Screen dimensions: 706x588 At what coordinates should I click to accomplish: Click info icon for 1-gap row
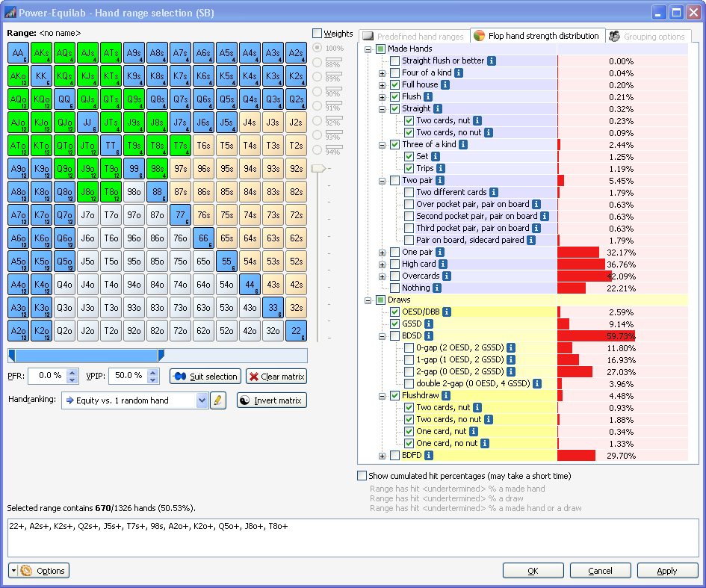[511, 359]
